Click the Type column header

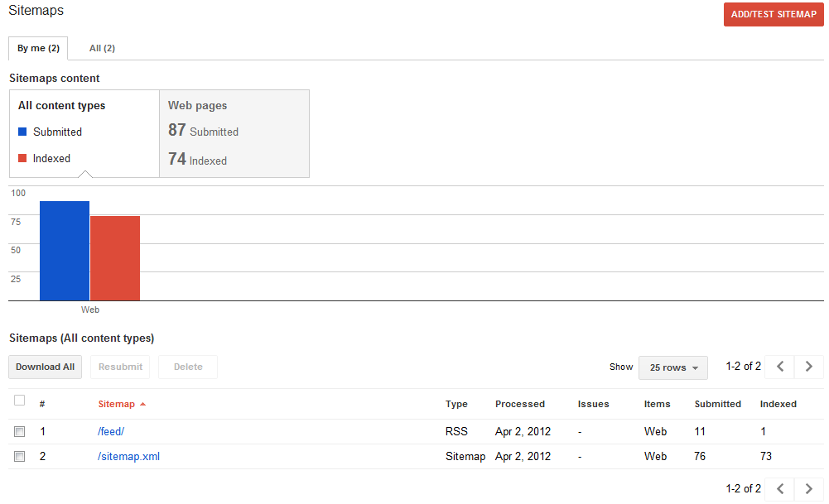click(456, 404)
